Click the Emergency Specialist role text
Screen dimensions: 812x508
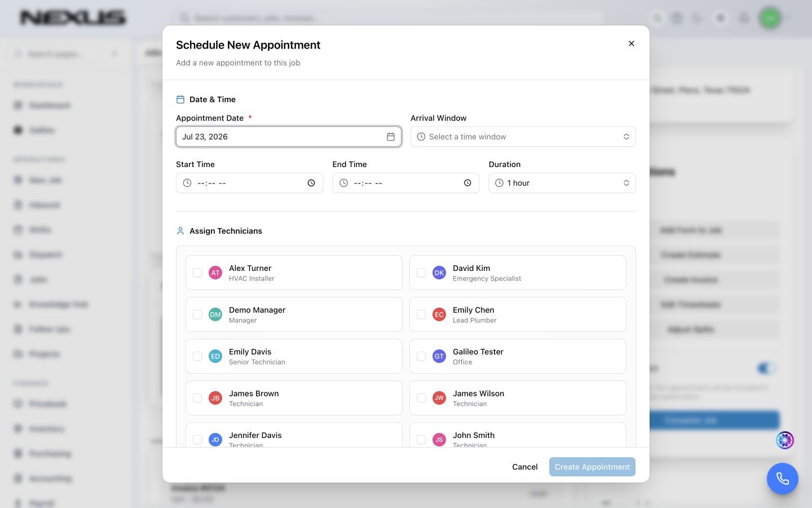click(487, 279)
